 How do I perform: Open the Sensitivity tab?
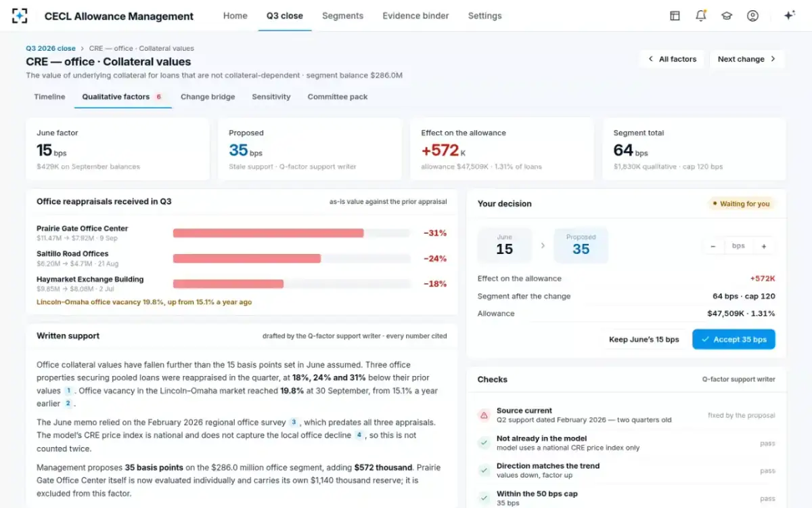tap(271, 97)
